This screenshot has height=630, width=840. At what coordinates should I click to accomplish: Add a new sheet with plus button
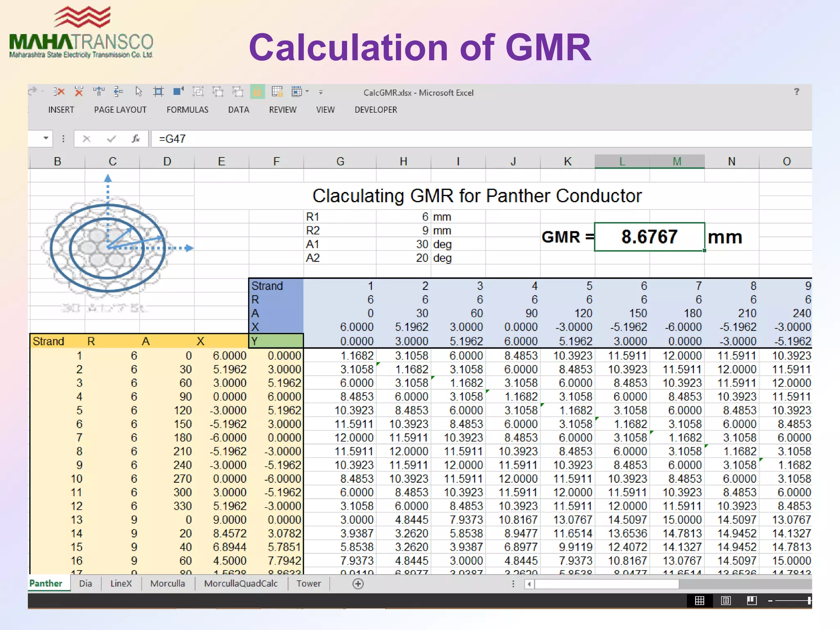pyautogui.click(x=358, y=584)
